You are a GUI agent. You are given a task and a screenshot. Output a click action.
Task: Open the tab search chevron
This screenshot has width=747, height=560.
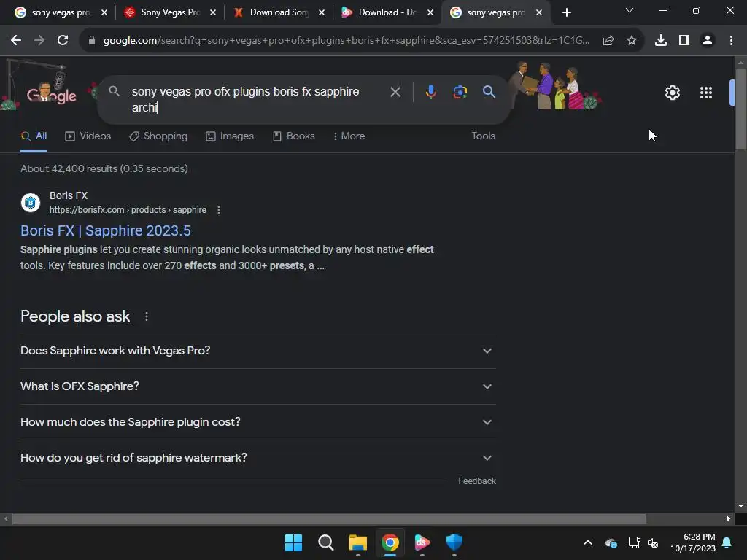pos(630,10)
